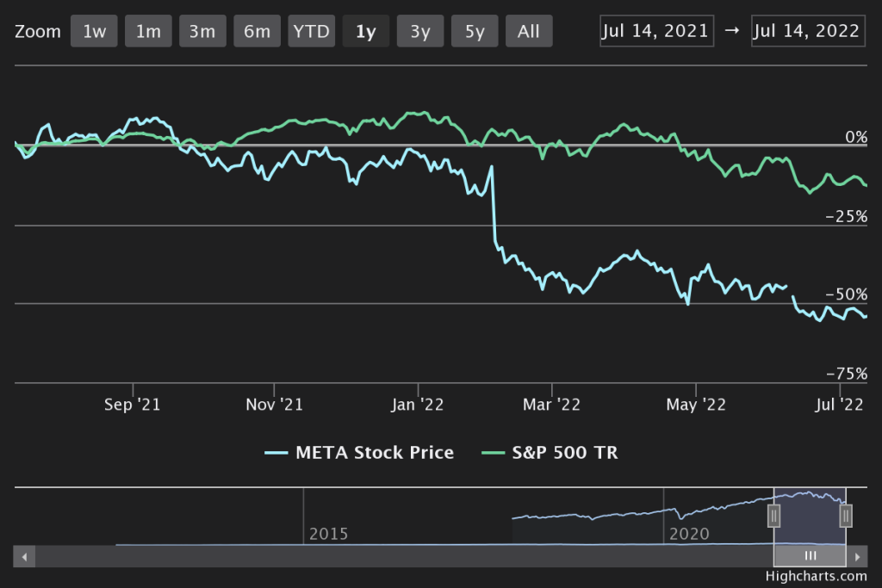Select the YTD zoom range
882x588 pixels.
(311, 32)
